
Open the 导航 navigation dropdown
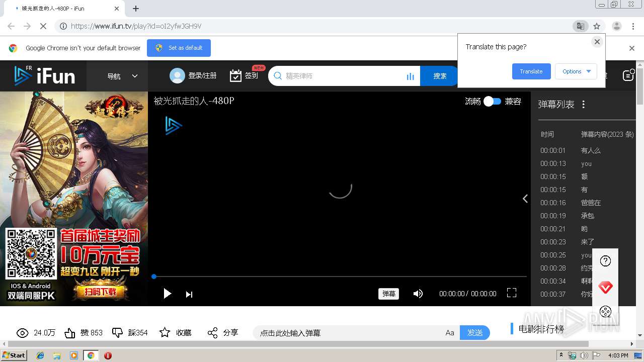122,76
